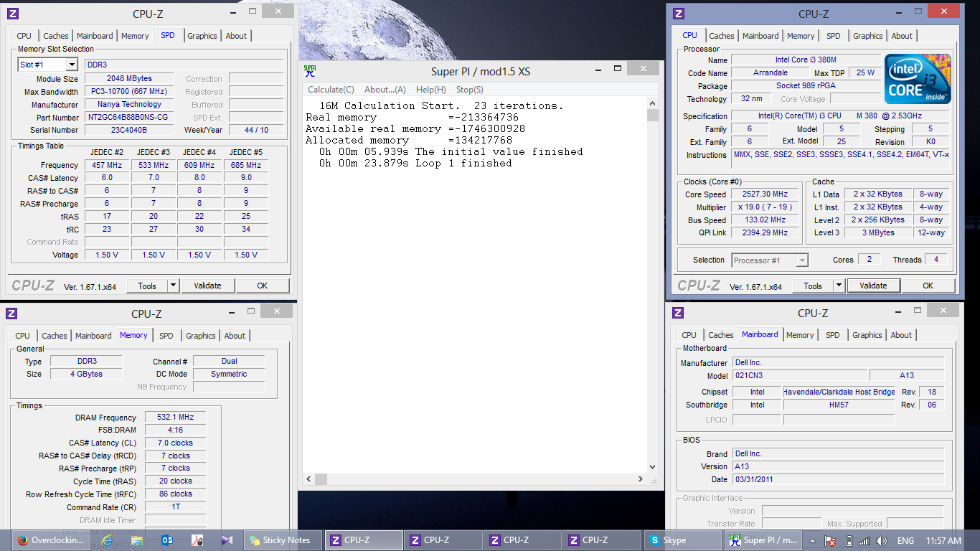Click Validate in the CPU window

pyautogui.click(x=873, y=286)
